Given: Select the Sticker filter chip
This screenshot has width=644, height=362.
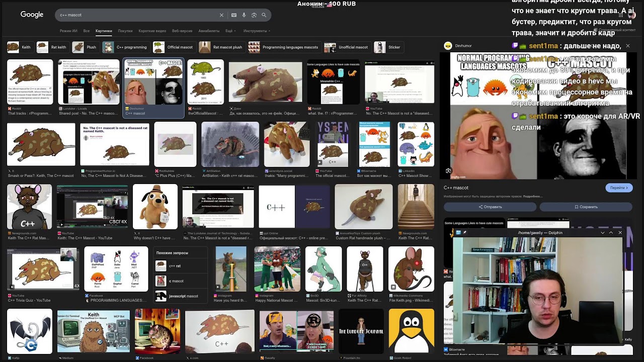Looking at the screenshot, I should [388, 47].
